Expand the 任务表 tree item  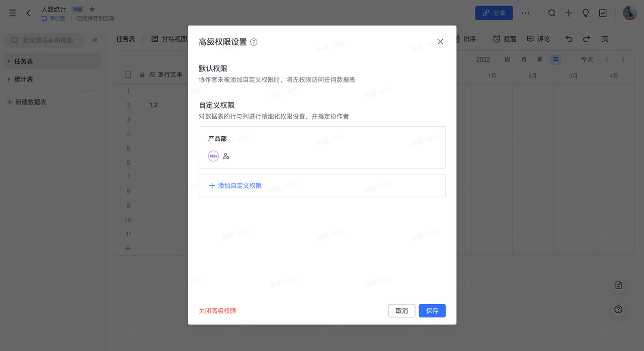[x=9, y=61]
